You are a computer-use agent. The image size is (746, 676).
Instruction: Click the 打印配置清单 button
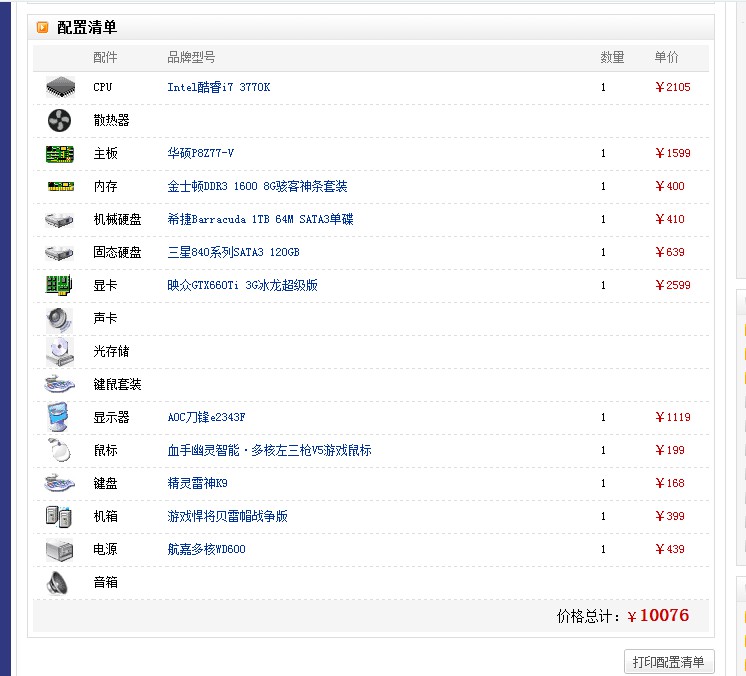669,662
